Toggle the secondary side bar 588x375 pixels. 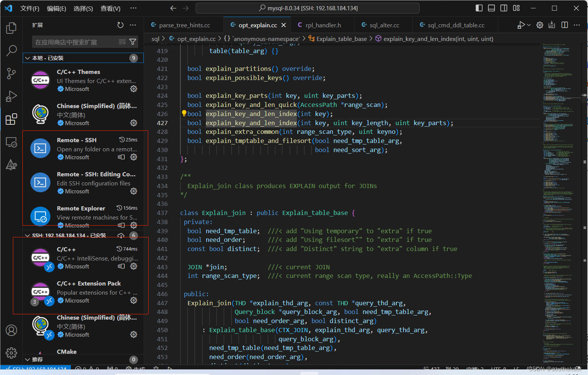[x=503, y=8]
